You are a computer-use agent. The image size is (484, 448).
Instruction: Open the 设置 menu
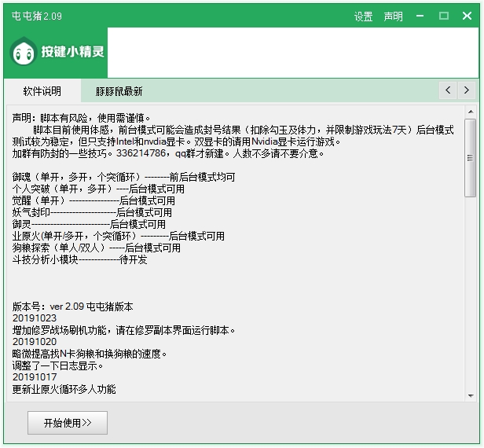[363, 17]
